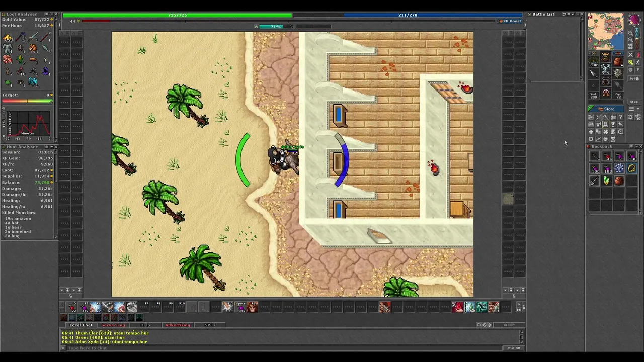Click the trophy icon in the button grid
This screenshot has width=644, height=362.
tap(613, 124)
